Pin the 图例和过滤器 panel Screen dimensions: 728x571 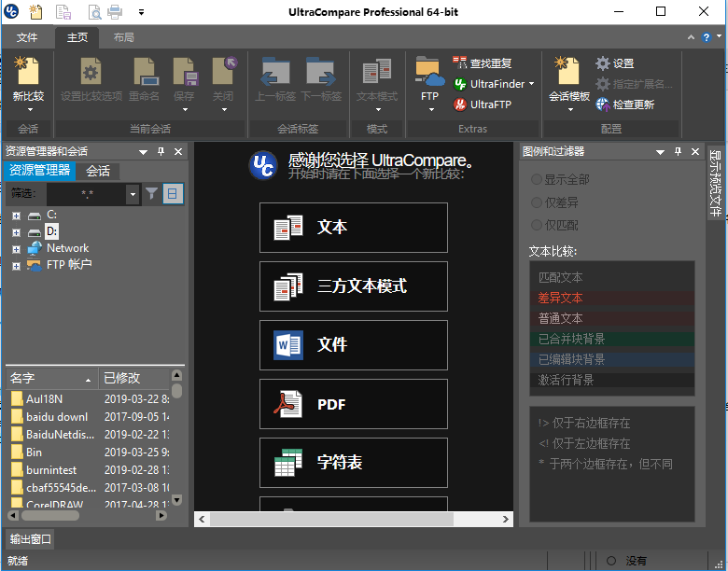[678, 151]
